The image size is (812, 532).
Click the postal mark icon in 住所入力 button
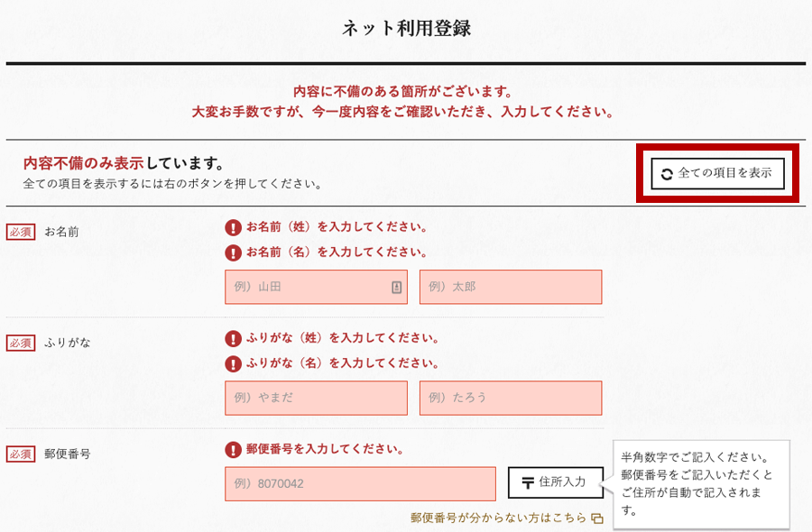tap(528, 482)
